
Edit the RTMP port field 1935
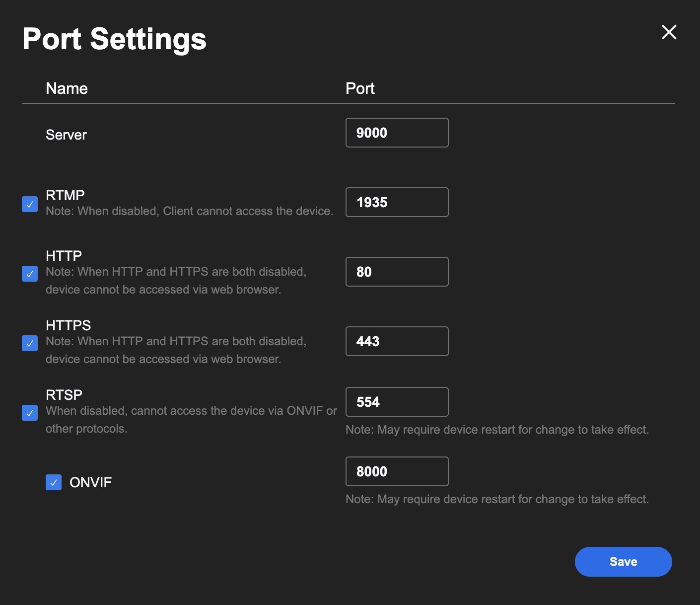397,202
